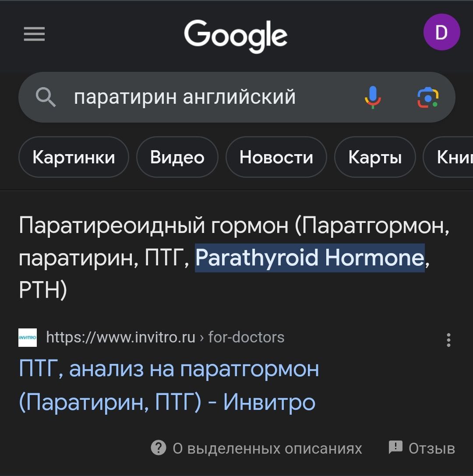The image size is (473, 476).
Task: Open the ПТГ анализ на паратгормон link
Action: click(x=169, y=385)
